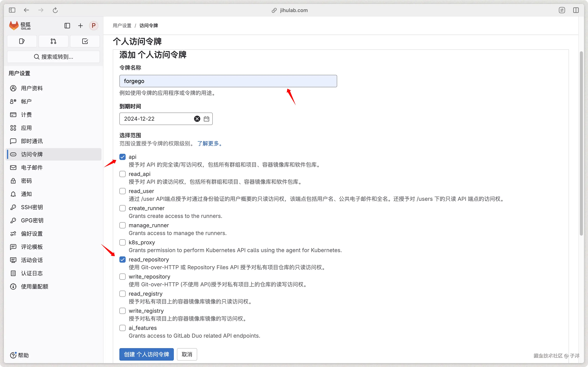Screen dimensions: 588x367
Task: Click the page vertical scrollbar
Action: tap(581, 143)
